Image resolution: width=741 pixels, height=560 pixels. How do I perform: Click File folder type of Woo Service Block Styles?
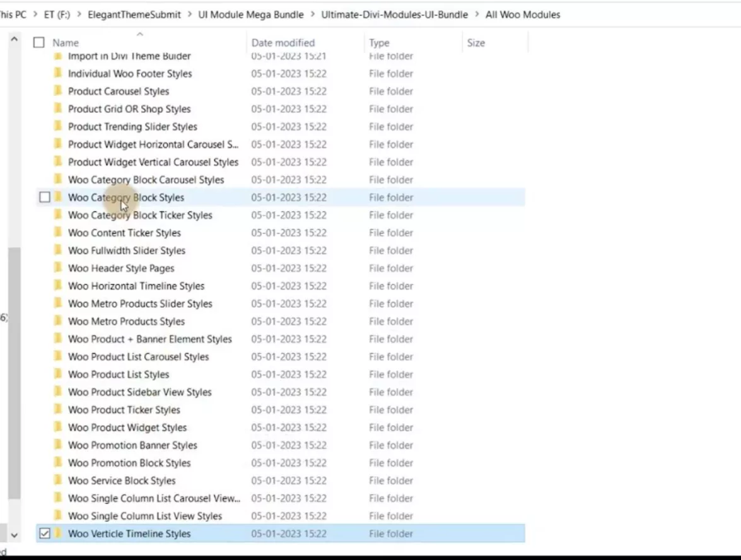pos(391,481)
